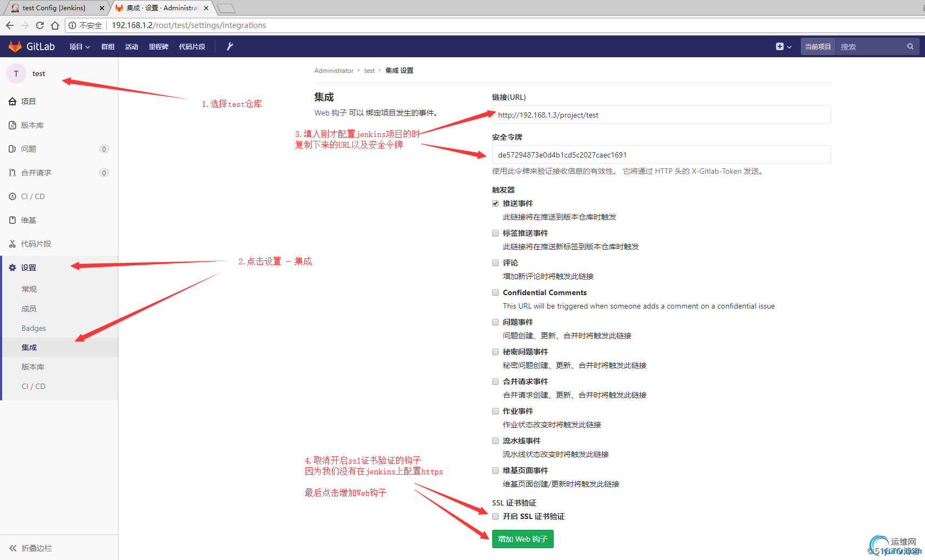Click the Administrator breadcrumb link
This screenshot has width=925, height=560.
[334, 71]
